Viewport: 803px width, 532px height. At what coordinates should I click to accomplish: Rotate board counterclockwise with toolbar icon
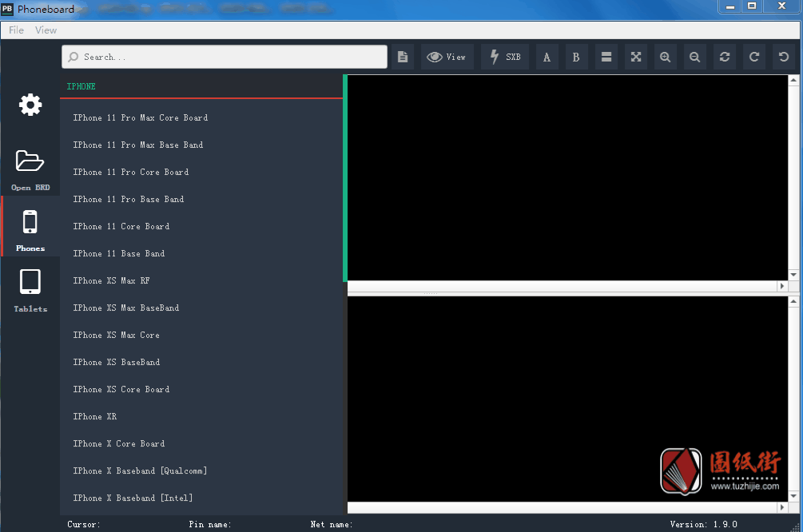pyautogui.click(x=784, y=57)
